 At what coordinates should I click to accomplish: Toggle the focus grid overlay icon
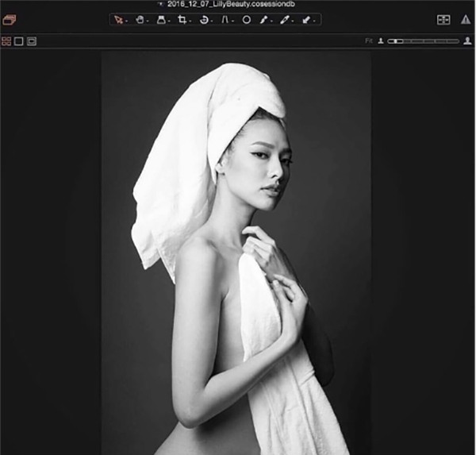click(443, 20)
